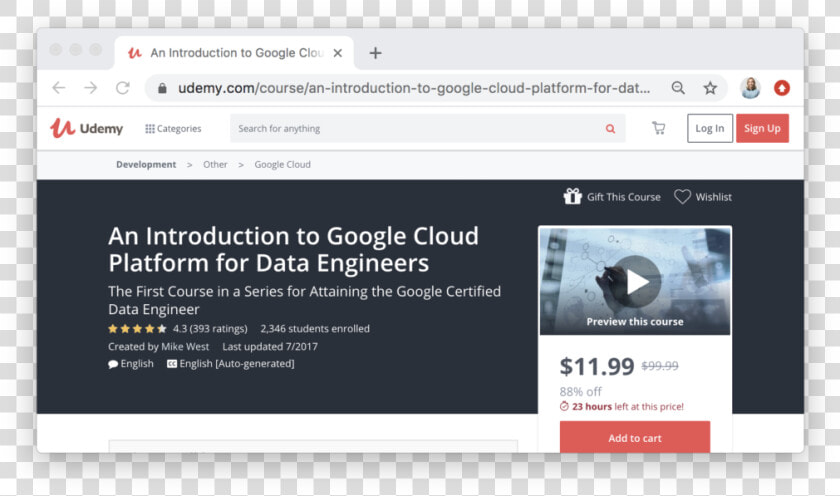This screenshot has width=840, height=496.
Task: Click the Last updated 7/2017 text
Action: point(270,347)
